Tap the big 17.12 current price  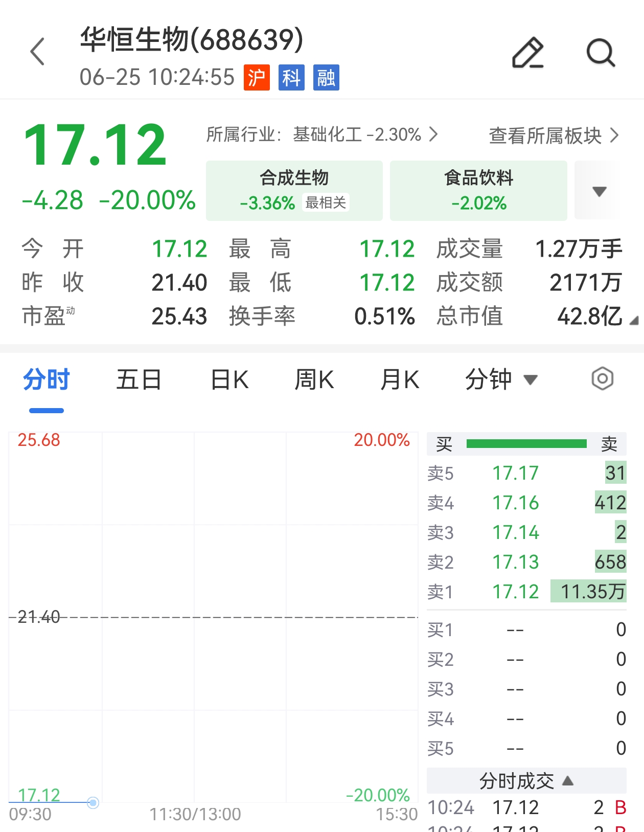(95, 146)
